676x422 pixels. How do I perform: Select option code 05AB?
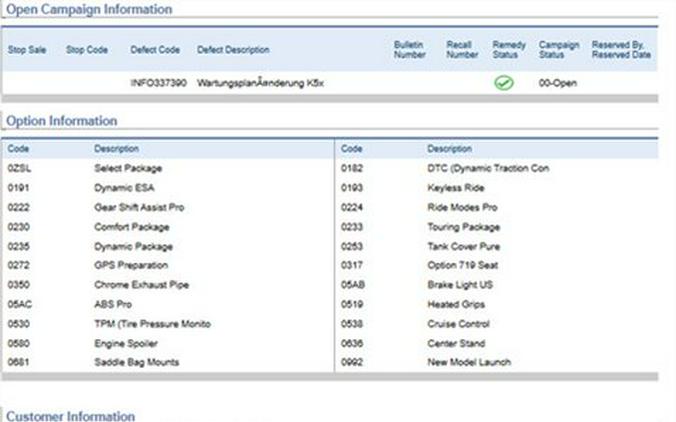[353, 285]
